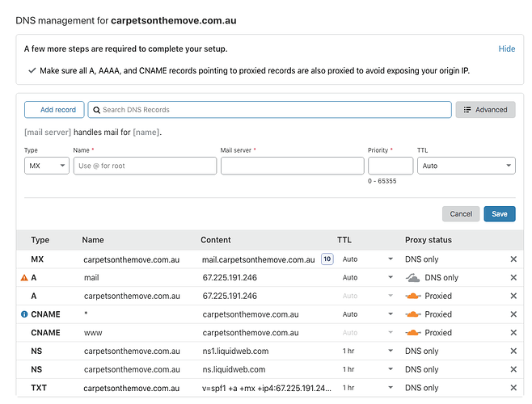The image size is (532, 404).
Task: Toggle proxied cloud for www CNAME
Action: 412,333
